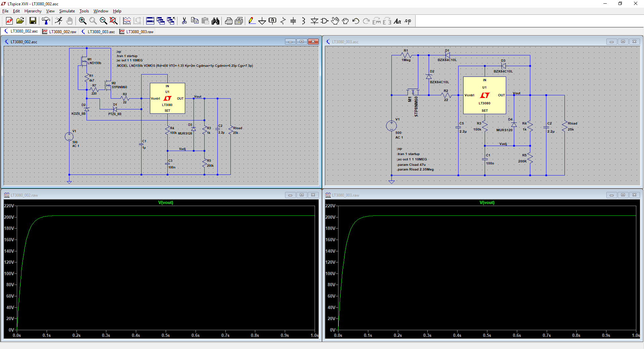Viewport: 644px width, 349px height.
Task: Switch to the LT3080_002.raw tab
Action: coord(59,32)
